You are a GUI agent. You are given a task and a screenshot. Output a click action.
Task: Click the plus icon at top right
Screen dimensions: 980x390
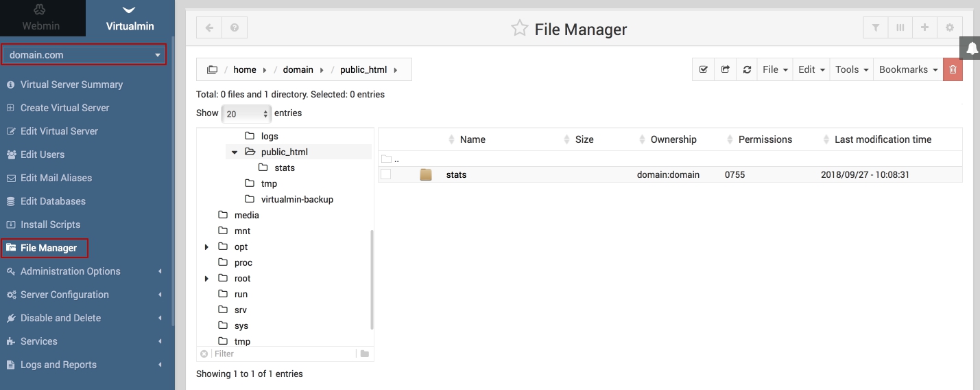click(x=925, y=28)
